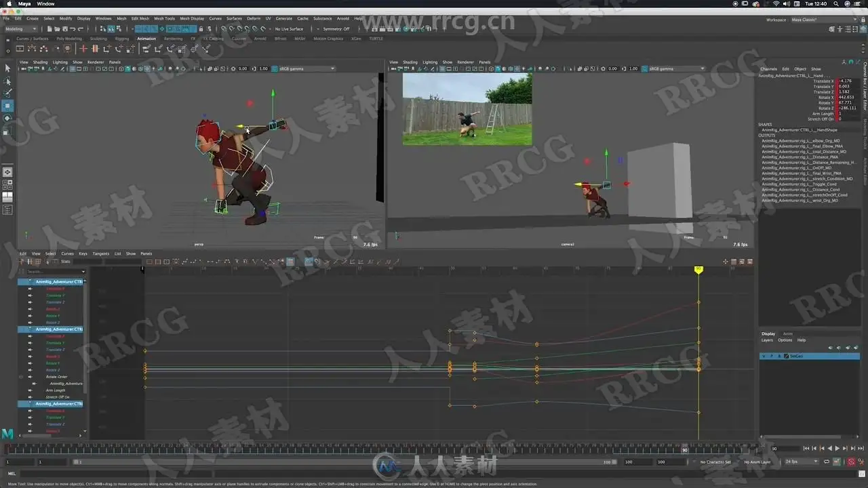Select the arrow Select tool in toolbox
This screenshot has width=868, height=488.
(7, 68)
